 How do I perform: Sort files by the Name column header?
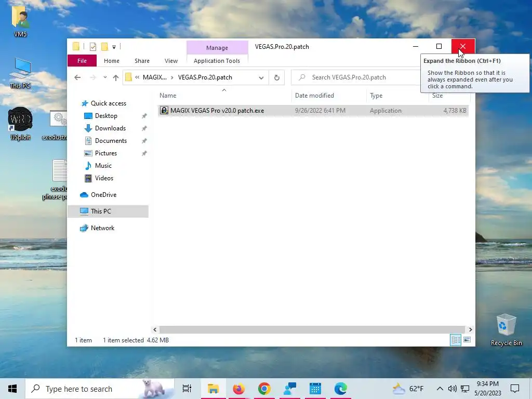[x=168, y=96]
